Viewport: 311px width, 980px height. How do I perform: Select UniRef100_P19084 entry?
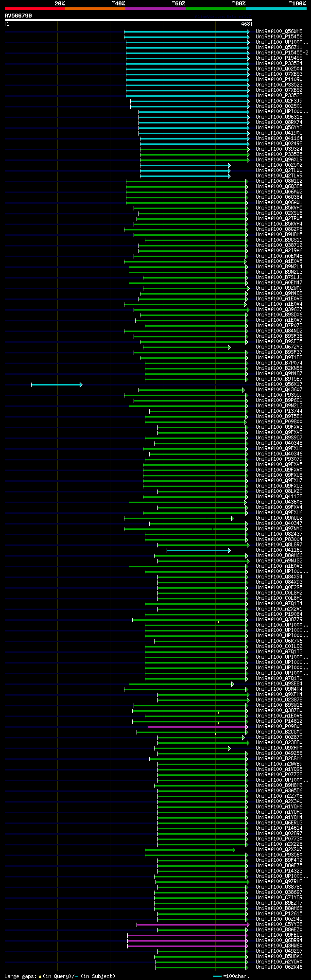click(x=279, y=614)
